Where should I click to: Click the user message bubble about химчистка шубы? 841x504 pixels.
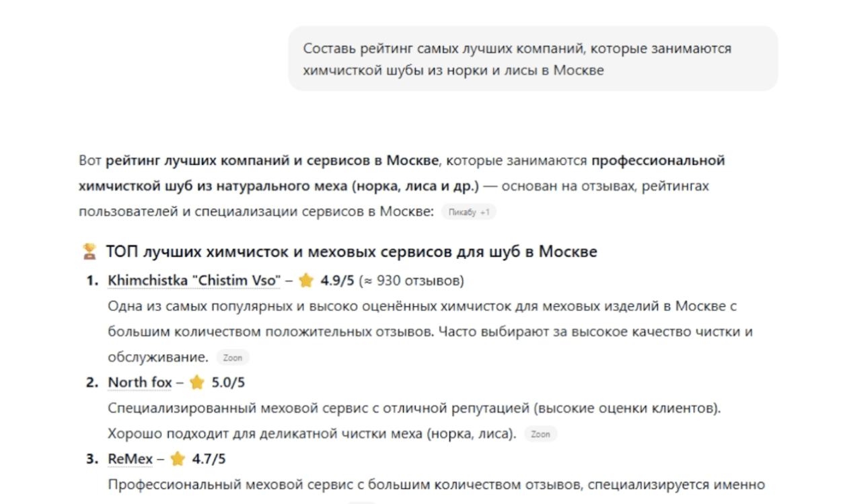(532, 59)
